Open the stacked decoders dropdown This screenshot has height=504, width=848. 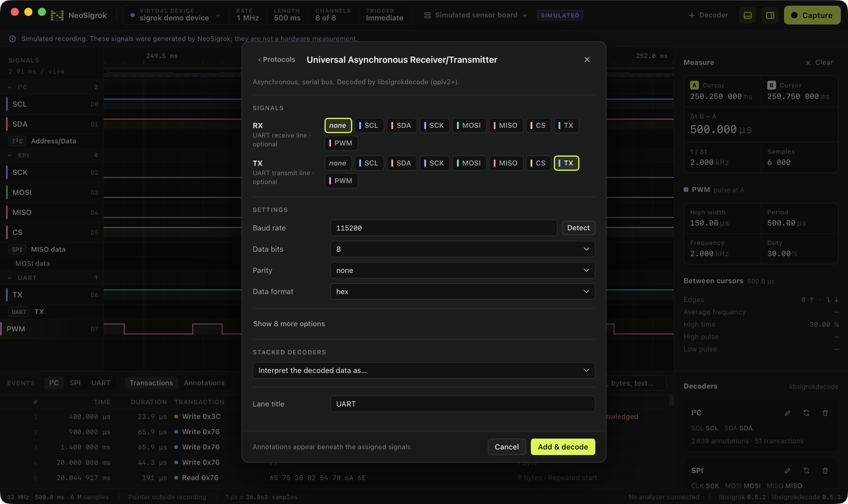tap(424, 370)
